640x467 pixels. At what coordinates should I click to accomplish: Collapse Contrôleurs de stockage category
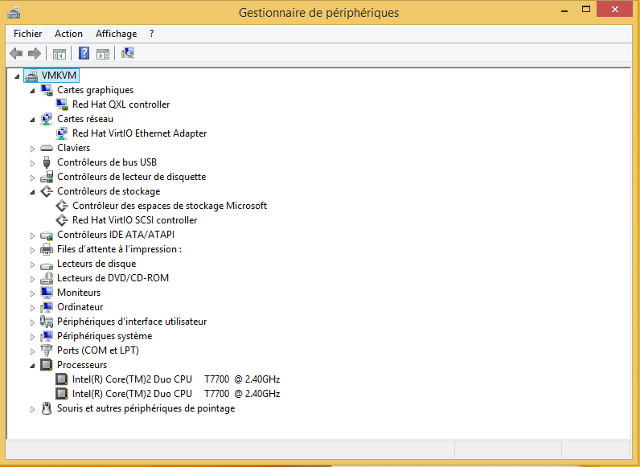pyautogui.click(x=33, y=192)
